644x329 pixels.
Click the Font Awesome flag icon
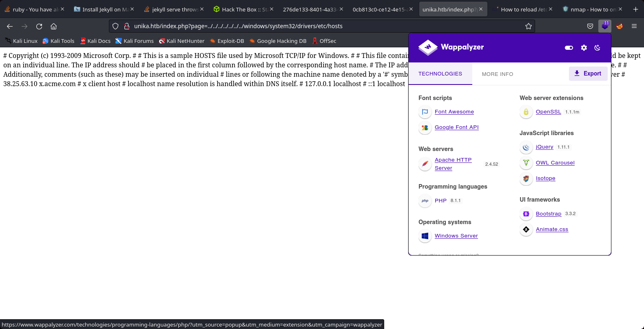pos(425,112)
